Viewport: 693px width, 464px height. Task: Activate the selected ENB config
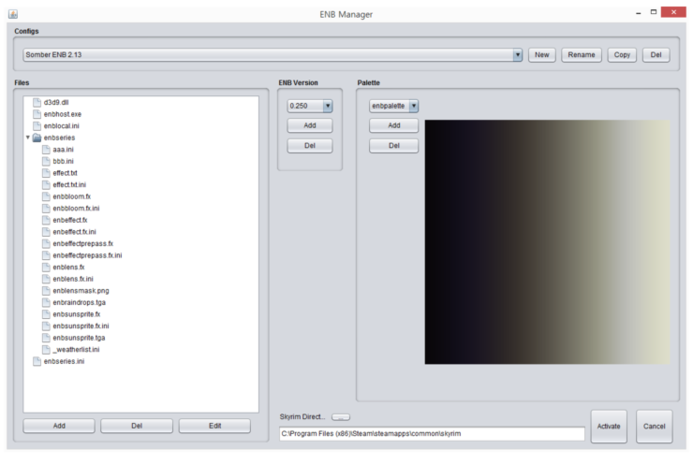click(609, 426)
